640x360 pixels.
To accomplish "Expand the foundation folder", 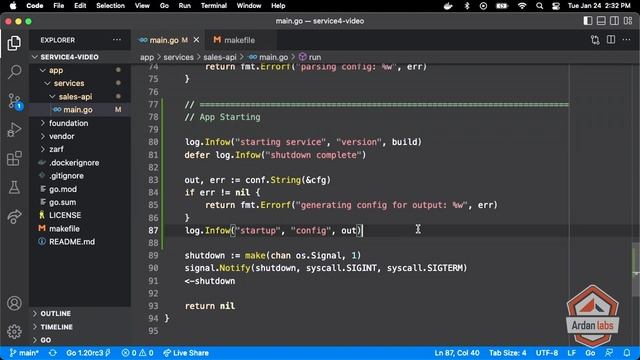I will click(80, 123).
